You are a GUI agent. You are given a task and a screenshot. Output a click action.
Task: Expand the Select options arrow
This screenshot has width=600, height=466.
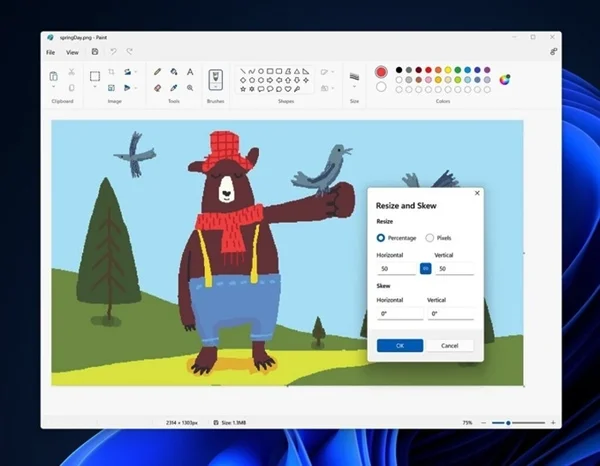click(x=95, y=87)
